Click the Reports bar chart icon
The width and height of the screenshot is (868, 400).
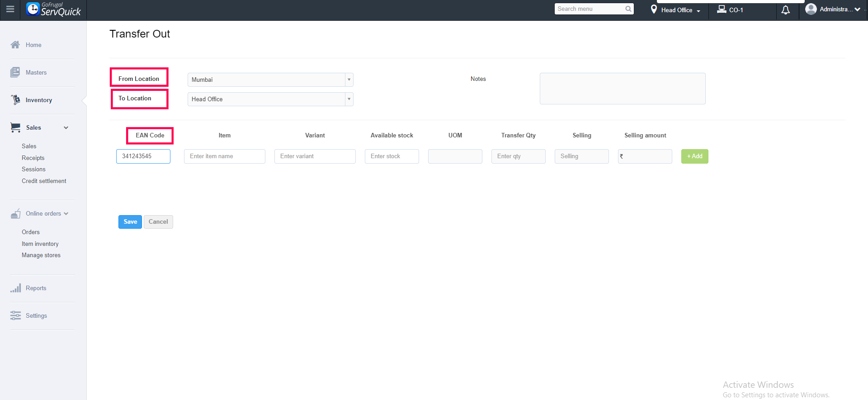point(15,288)
